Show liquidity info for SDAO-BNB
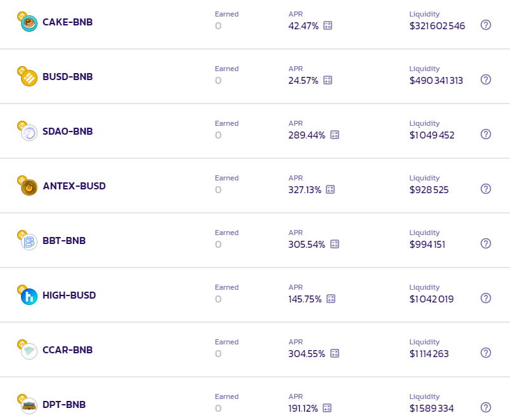This screenshot has height=420, width=510. [486, 134]
